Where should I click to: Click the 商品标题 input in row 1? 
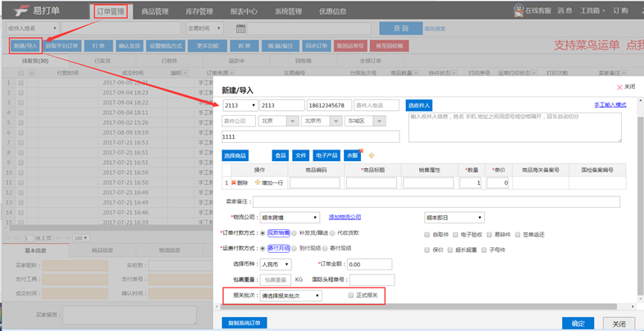(372, 183)
